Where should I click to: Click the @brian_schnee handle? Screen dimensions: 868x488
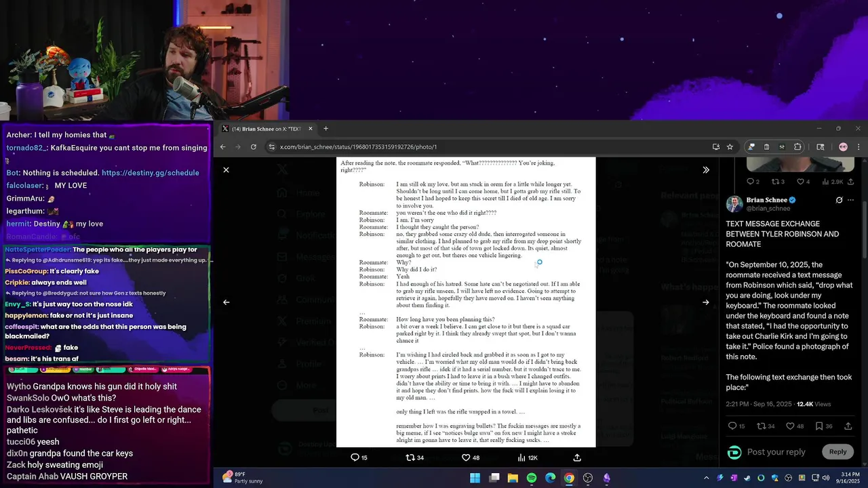[768, 209]
